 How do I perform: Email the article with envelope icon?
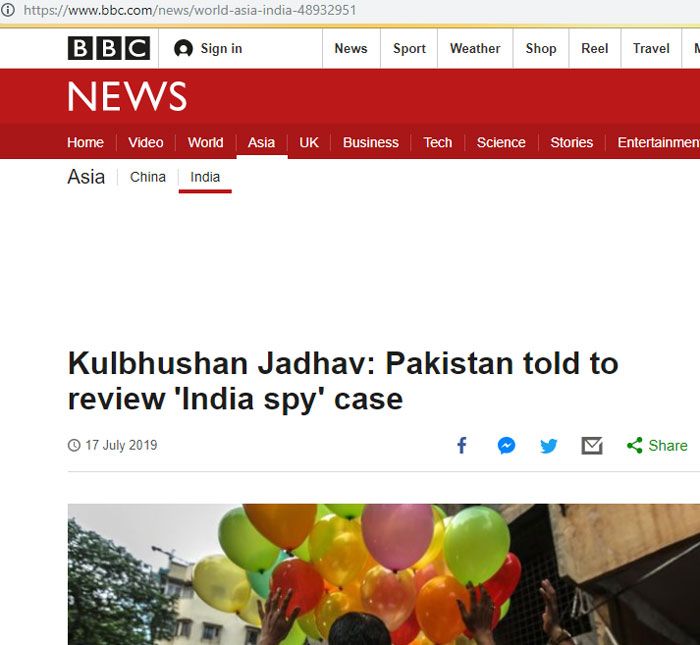point(592,445)
